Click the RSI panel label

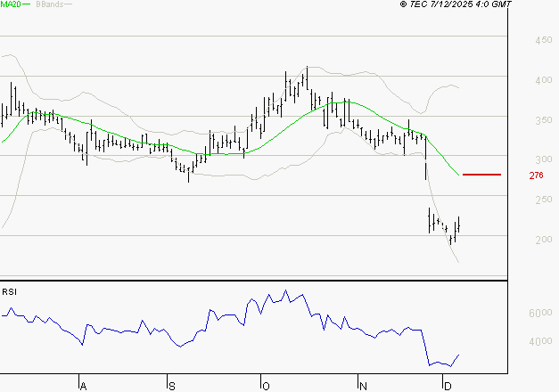[x=9, y=292]
